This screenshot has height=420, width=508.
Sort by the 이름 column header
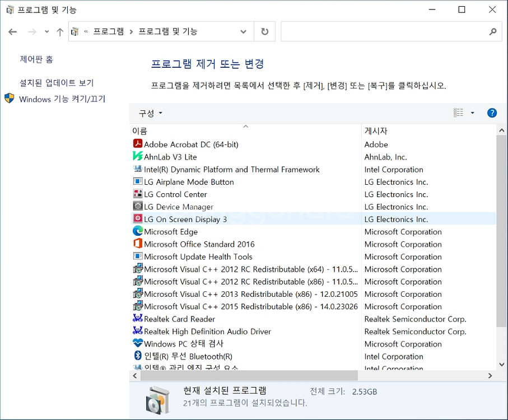click(x=139, y=131)
